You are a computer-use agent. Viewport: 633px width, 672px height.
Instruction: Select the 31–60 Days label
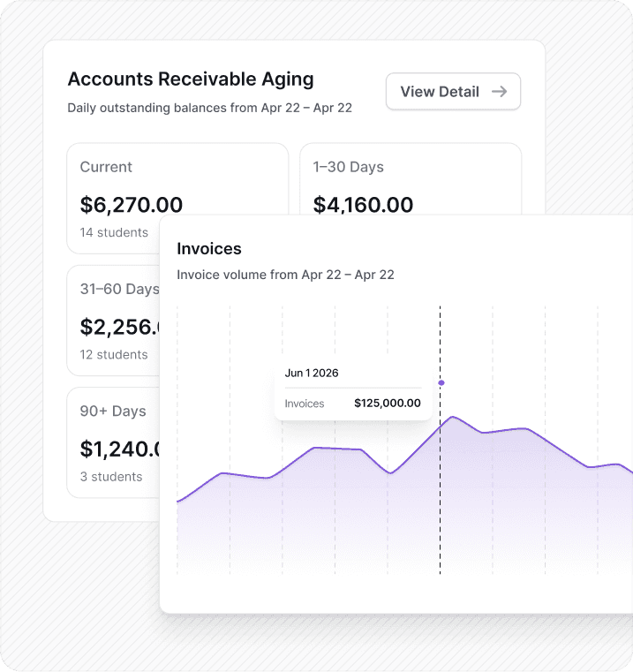(119, 289)
